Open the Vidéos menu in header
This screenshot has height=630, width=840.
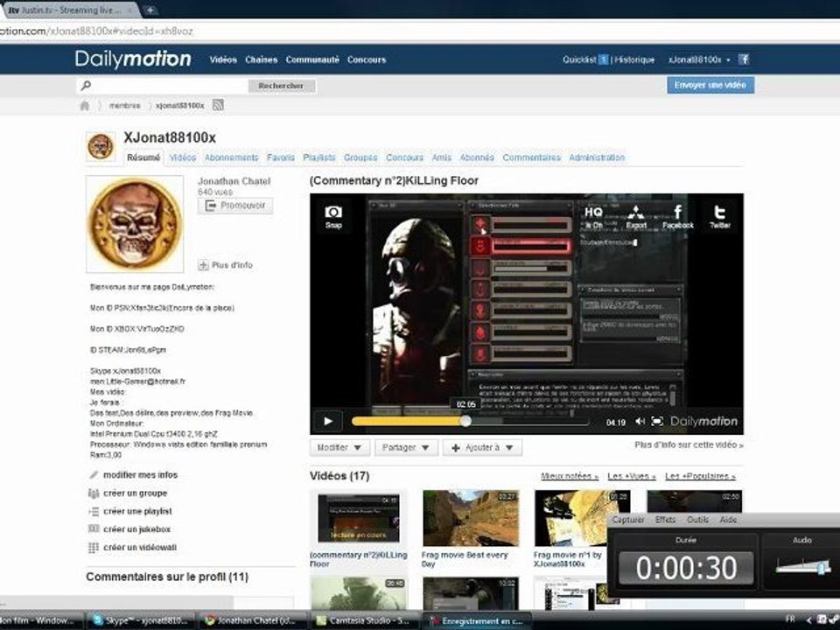[x=223, y=59]
